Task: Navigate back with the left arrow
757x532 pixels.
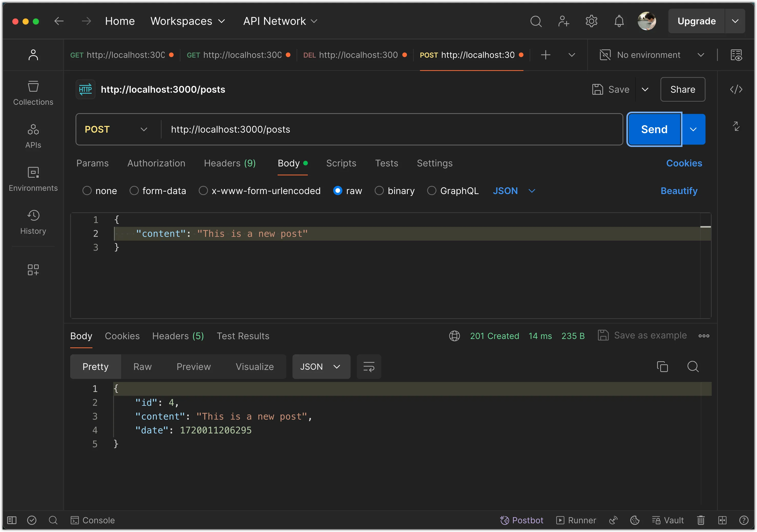Action: pyautogui.click(x=59, y=21)
